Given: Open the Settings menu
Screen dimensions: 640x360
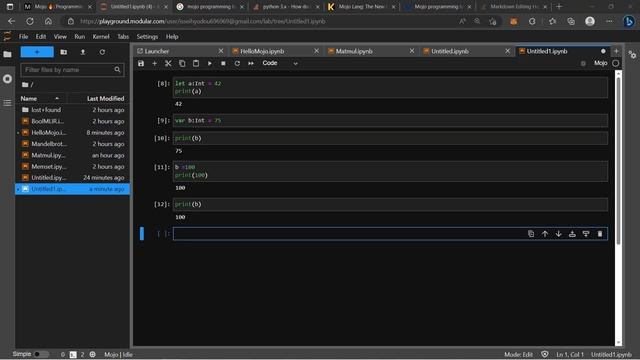Looking at the screenshot, I should coord(147,36).
